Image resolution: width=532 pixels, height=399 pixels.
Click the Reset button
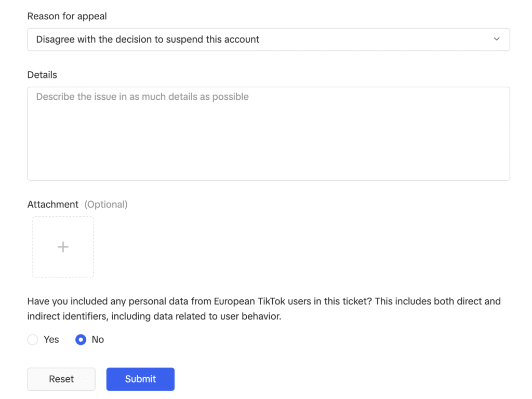(61, 379)
